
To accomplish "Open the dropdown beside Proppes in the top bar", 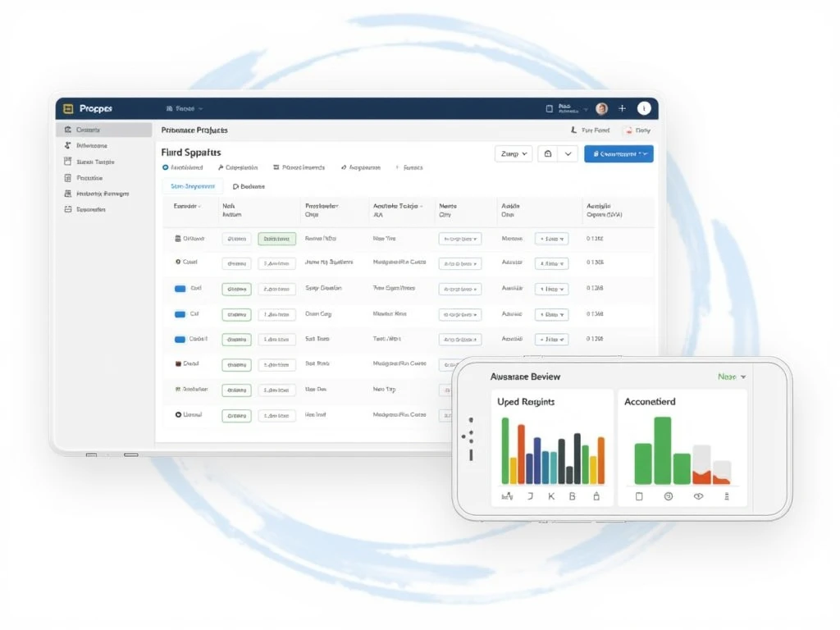I will click(x=185, y=109).
